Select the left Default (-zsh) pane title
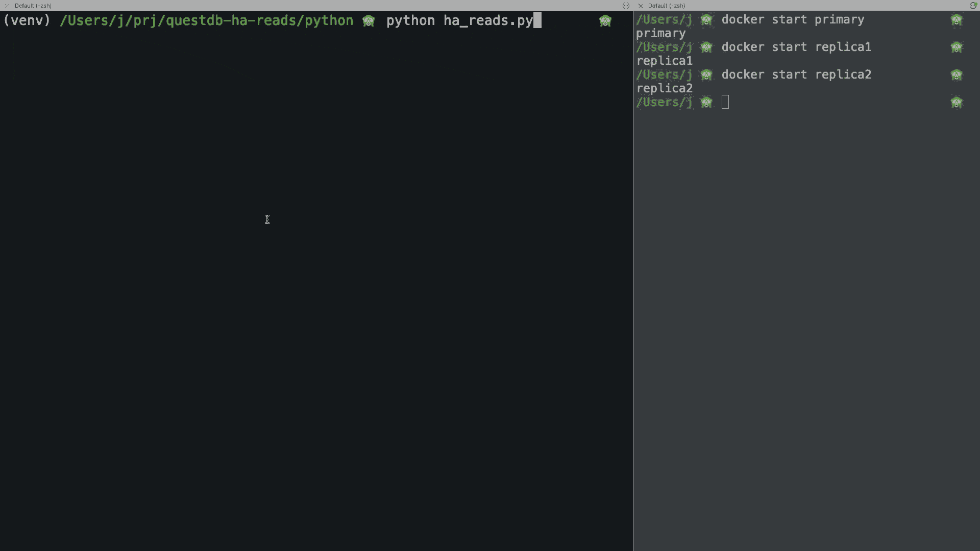 pos(33,6)
